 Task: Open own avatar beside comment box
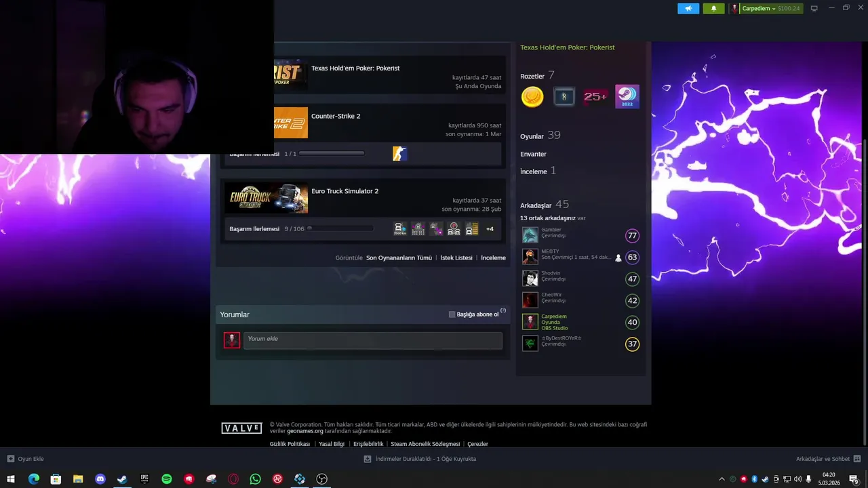232,340
